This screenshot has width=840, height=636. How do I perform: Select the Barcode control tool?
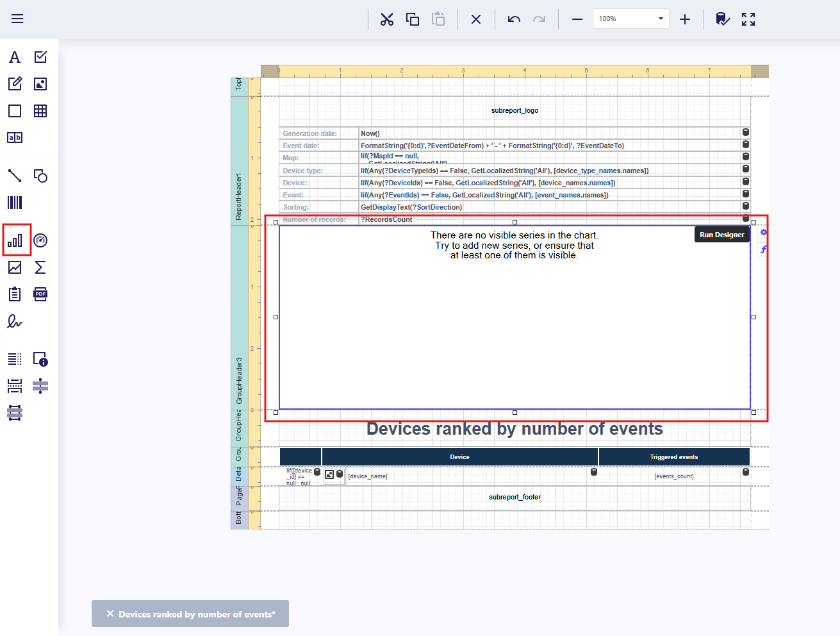(x=15, y=203)
